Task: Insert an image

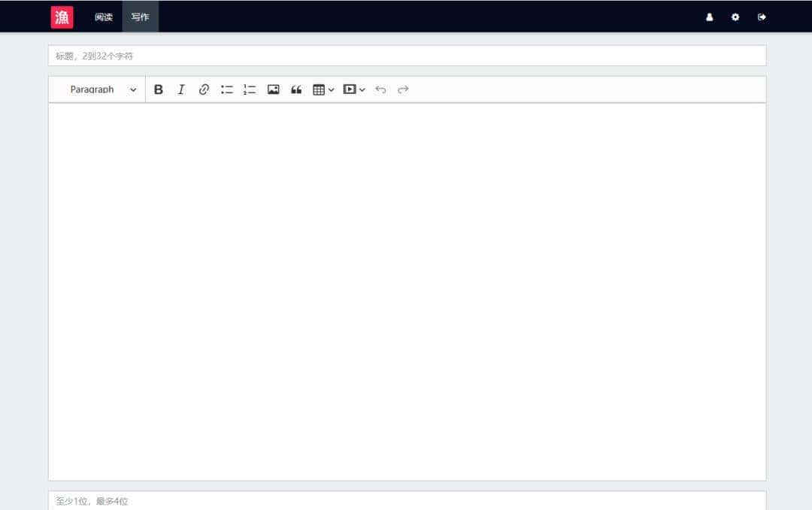Action: pos(274,90)
